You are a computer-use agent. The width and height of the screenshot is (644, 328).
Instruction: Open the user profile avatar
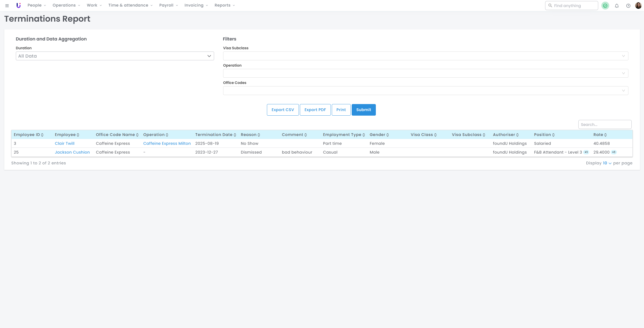coord(638,5)
